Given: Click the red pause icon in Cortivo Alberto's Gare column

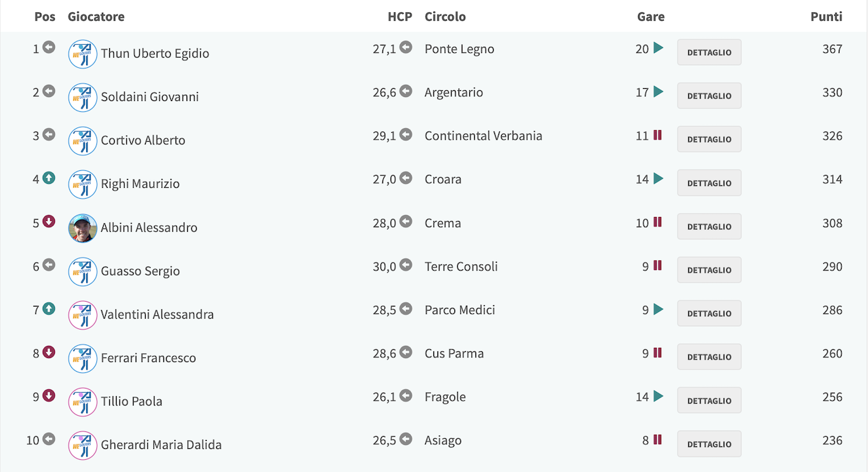Looking at the screenshot, I should 657,135.
